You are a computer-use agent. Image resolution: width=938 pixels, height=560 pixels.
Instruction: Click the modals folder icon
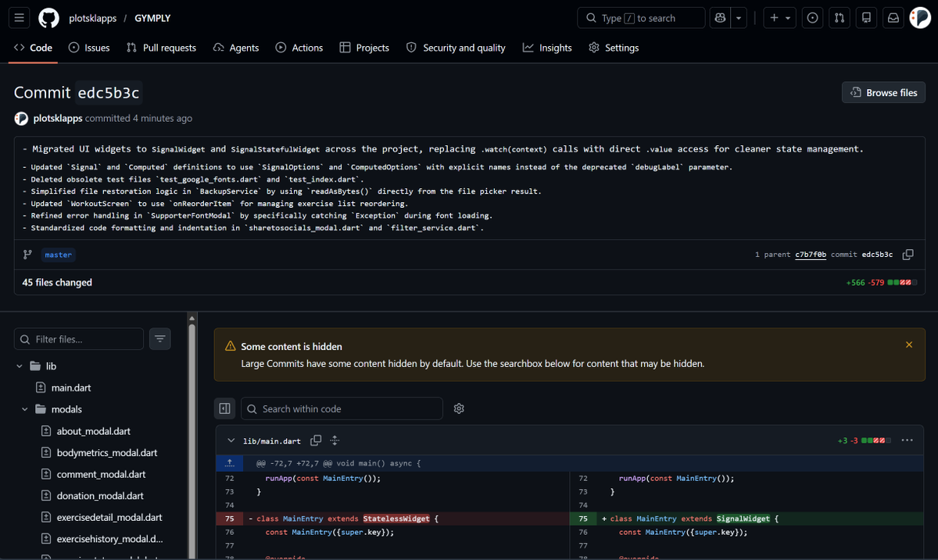[41, 409]
